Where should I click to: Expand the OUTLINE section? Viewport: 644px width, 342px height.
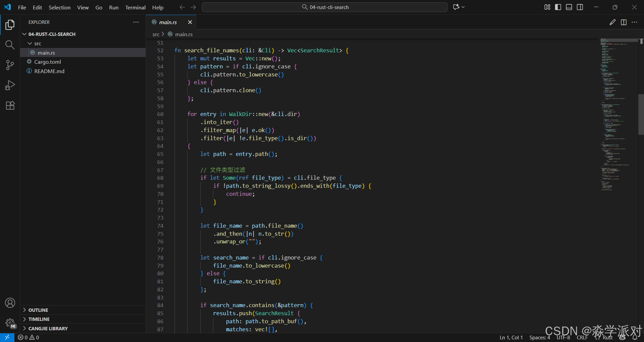click(x=83, y=310)
